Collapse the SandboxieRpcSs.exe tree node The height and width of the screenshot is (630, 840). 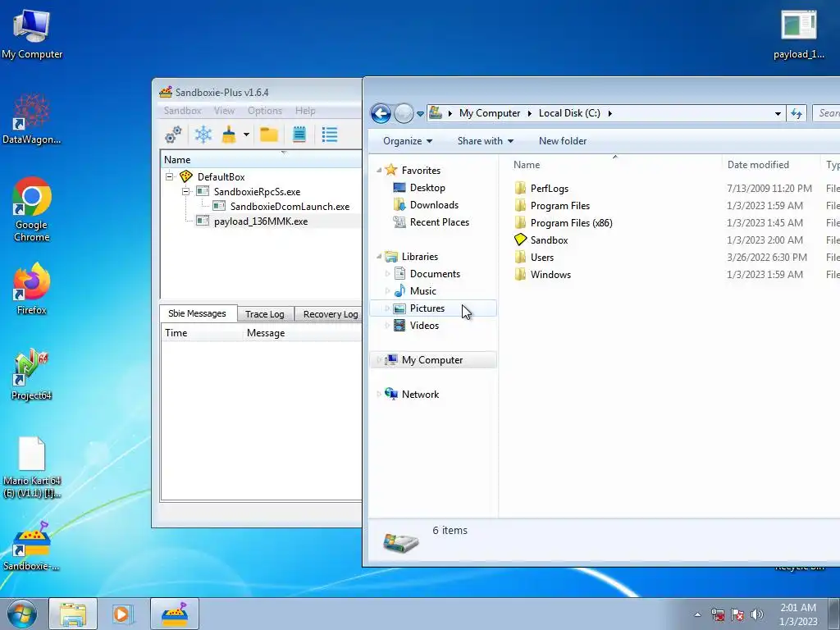[x=185, y=191]
